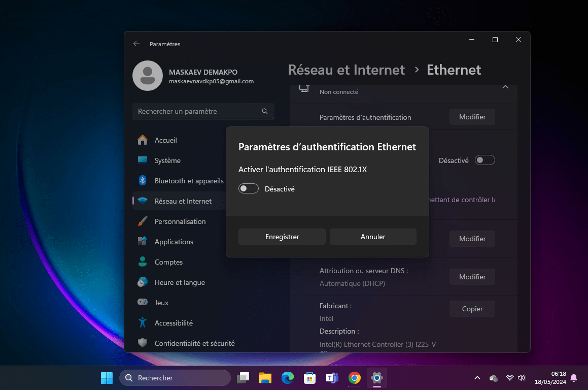Click the Réseau et Internet breadcrumb
This screenshot has height=390, width=588.
(x=347, y=70)
